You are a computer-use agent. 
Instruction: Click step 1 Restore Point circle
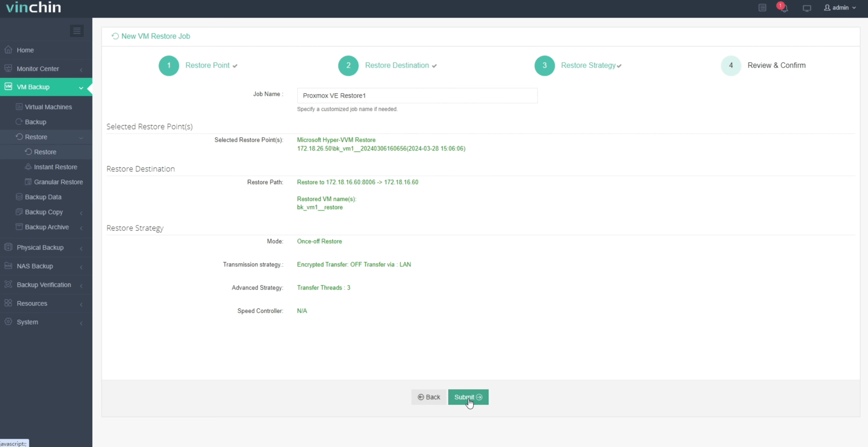click(169, 65)
